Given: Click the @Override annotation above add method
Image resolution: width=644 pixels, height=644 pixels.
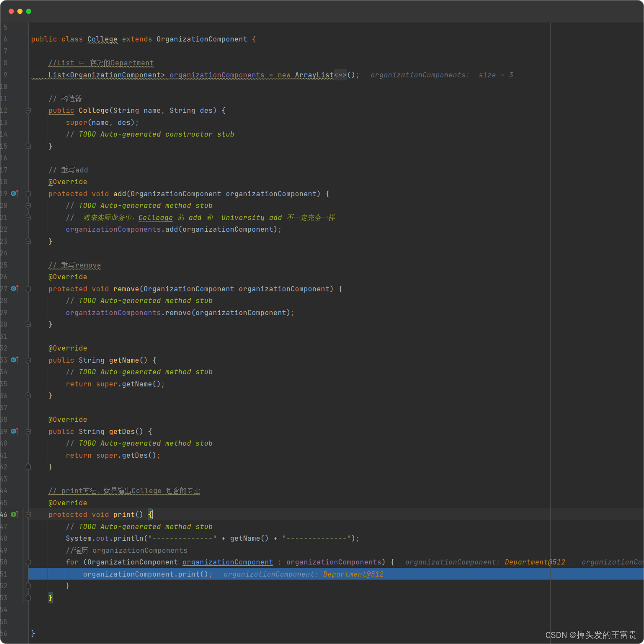Looking at the screenshot, I should coord(68,182).
